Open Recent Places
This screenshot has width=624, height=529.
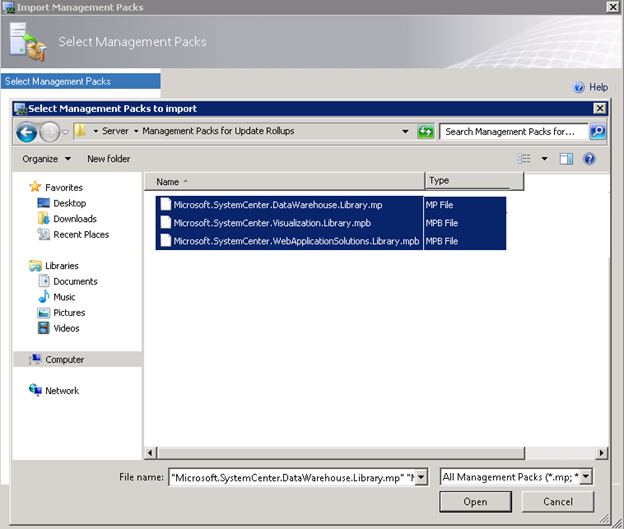(81, 234)
